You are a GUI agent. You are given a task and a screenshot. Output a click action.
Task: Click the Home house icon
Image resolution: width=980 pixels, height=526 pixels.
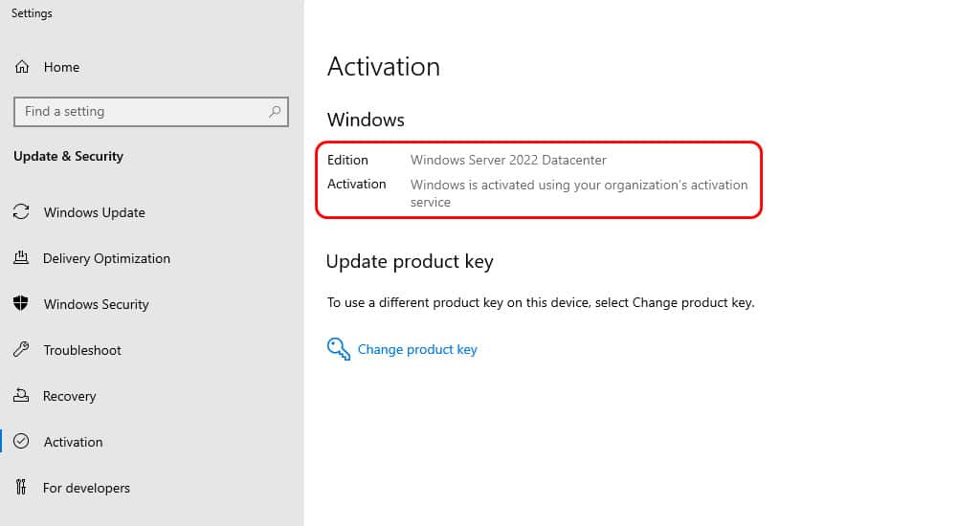(22, 67)
